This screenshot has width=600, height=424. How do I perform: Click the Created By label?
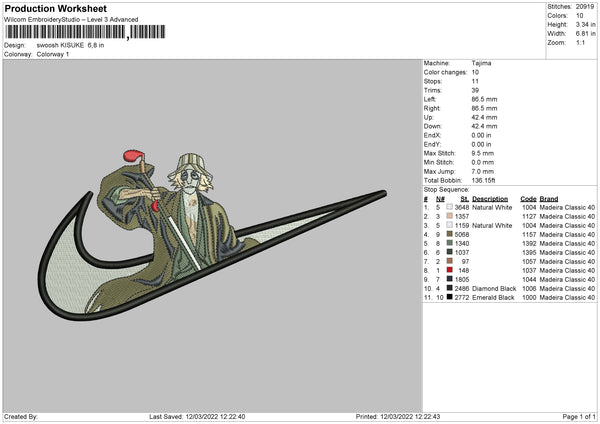pos(21,416)
